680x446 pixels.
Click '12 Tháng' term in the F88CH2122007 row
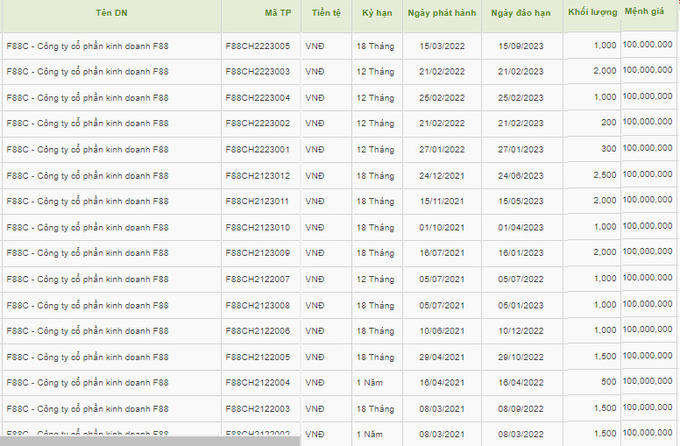375,279
